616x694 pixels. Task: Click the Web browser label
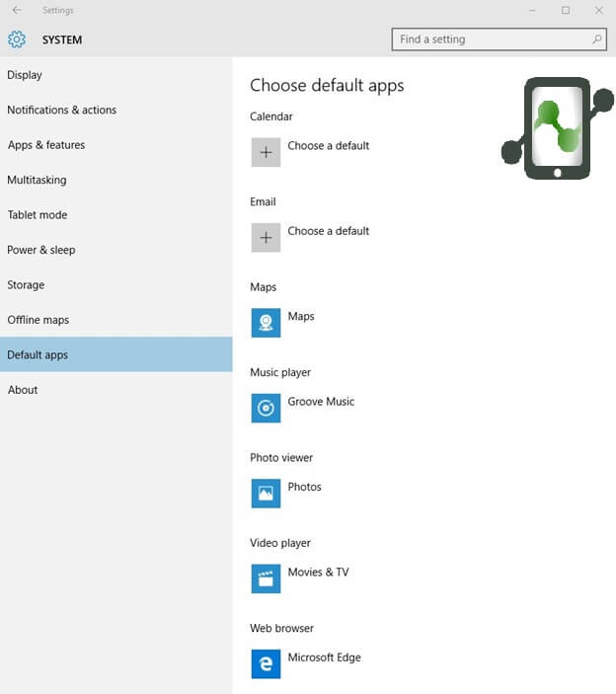[x=281, y=628]
